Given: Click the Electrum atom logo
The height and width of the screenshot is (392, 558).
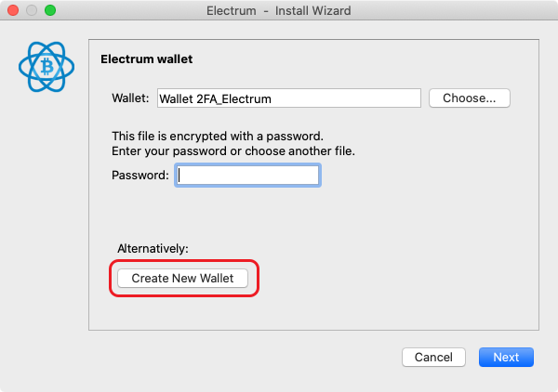Looking at the screenshot, I should click(46, 67).
